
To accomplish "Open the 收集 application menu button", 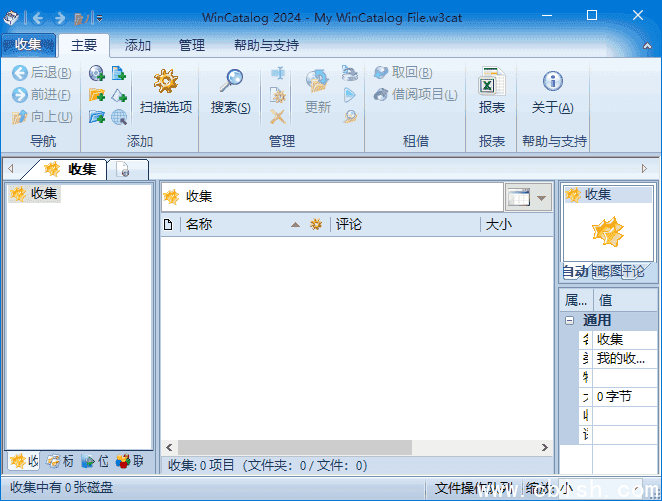I will [28, 45].
